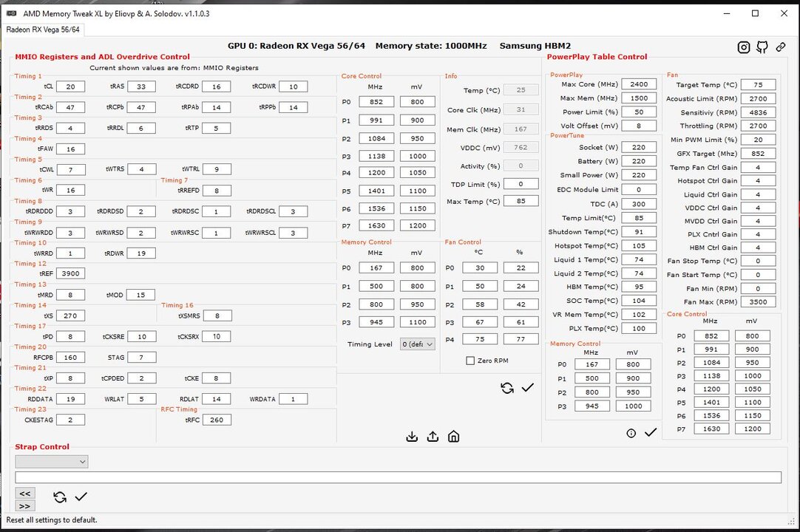Screen dimensions: 800x532
Task: Open the Strap Control dropdown
Action: [x=52, y=462]
